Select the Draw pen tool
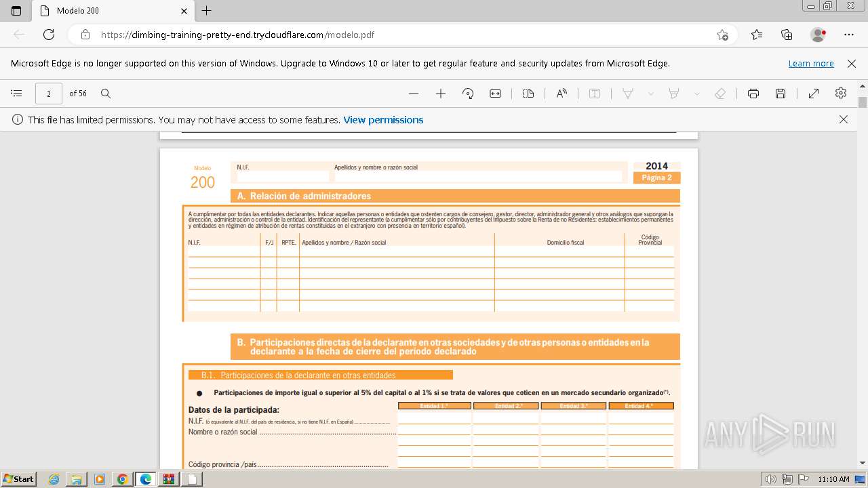Image resolution: width=868 pixels, height=488 pixels. 628,94
